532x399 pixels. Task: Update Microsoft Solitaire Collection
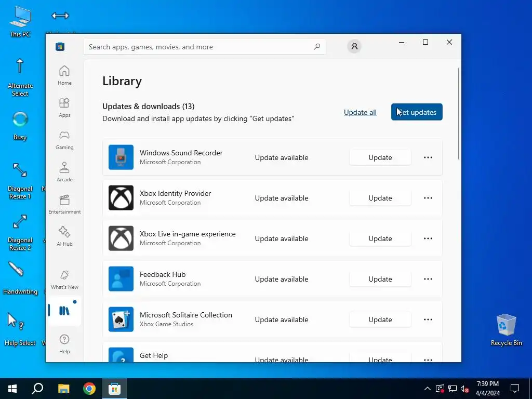tap(380, 320)
